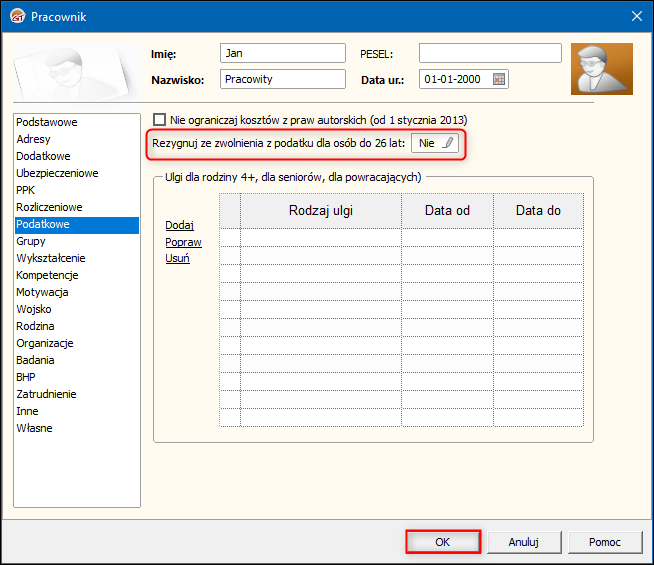This screenshot has width=654, height=565.
Task: Enable 'Nie ograniczaj kosztów z praw autorskich' checkbox
Action: click(159, 120)
